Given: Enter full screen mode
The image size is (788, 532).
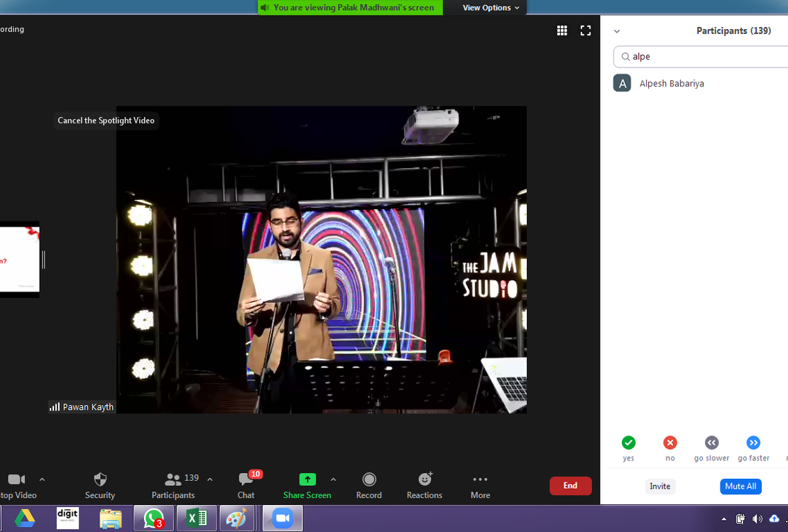Looking at the screenshot, I should click(x=586, y=31).
